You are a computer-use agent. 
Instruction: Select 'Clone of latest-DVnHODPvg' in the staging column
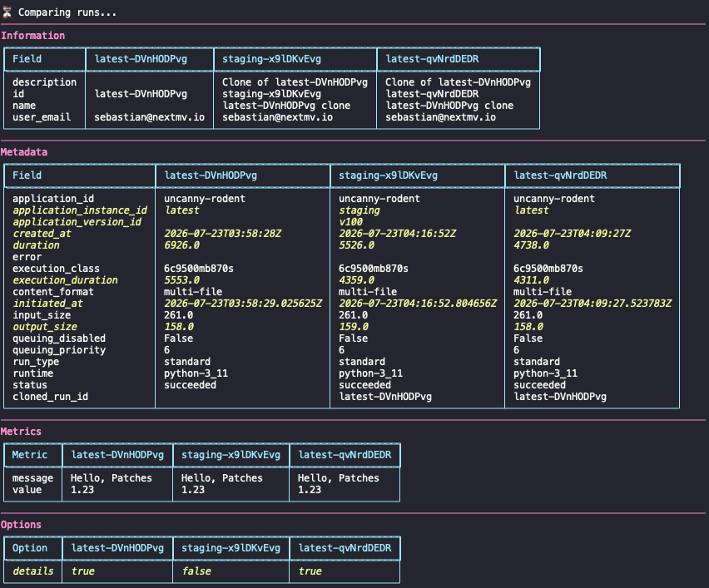(295, 82)
